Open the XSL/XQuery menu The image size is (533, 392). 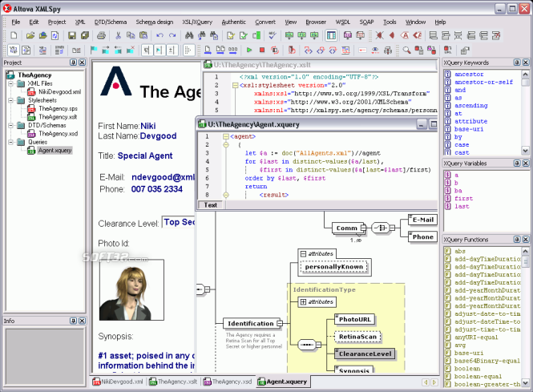click(197, 22)
